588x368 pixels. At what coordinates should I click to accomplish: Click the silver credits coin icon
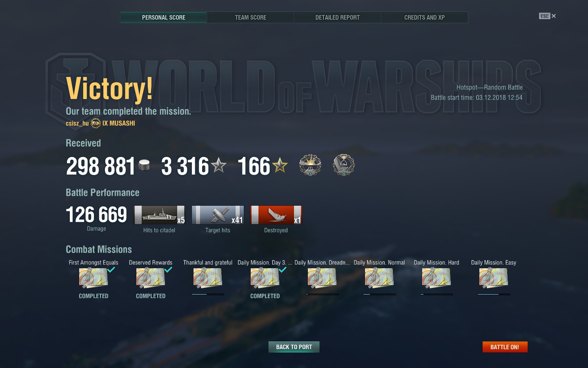(144, 165)
